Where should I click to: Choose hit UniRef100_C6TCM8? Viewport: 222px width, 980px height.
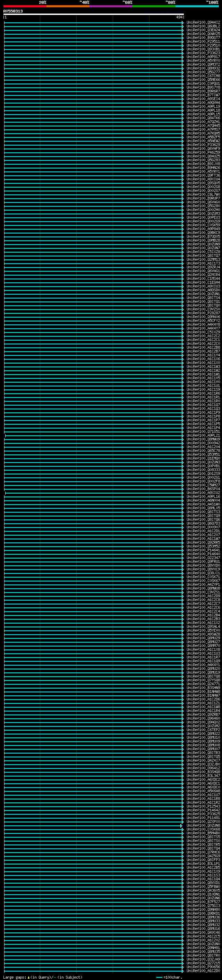203,76
